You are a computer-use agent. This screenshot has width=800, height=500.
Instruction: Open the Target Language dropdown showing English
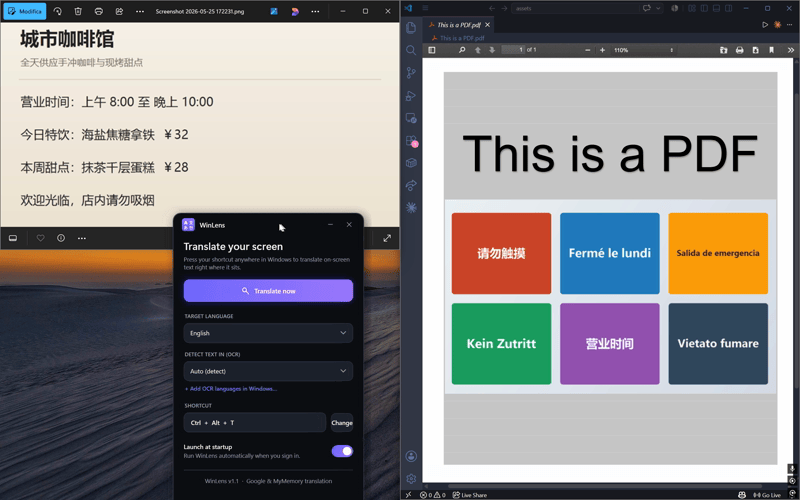(268, 333)
